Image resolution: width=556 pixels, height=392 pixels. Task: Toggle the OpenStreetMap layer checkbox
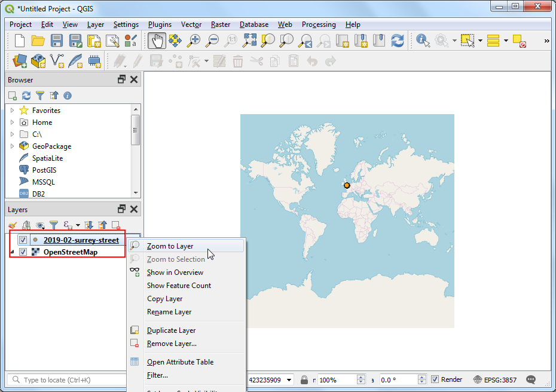(x=23, y=252)
